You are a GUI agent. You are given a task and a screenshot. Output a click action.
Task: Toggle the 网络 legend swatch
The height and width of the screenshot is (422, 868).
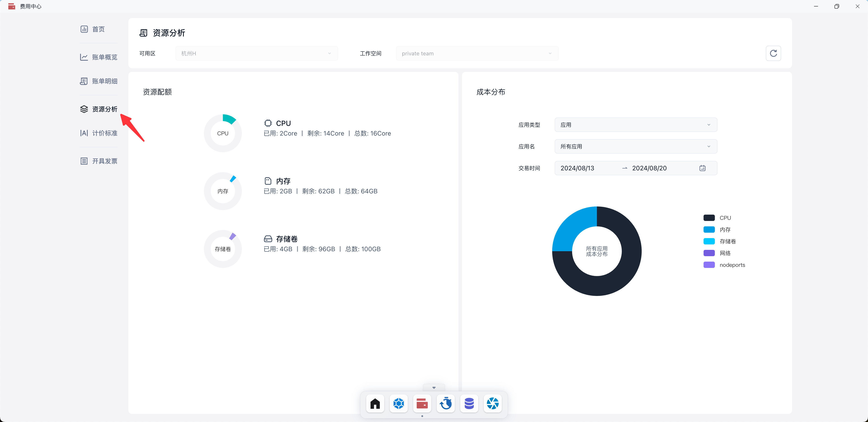click(709, 253)
